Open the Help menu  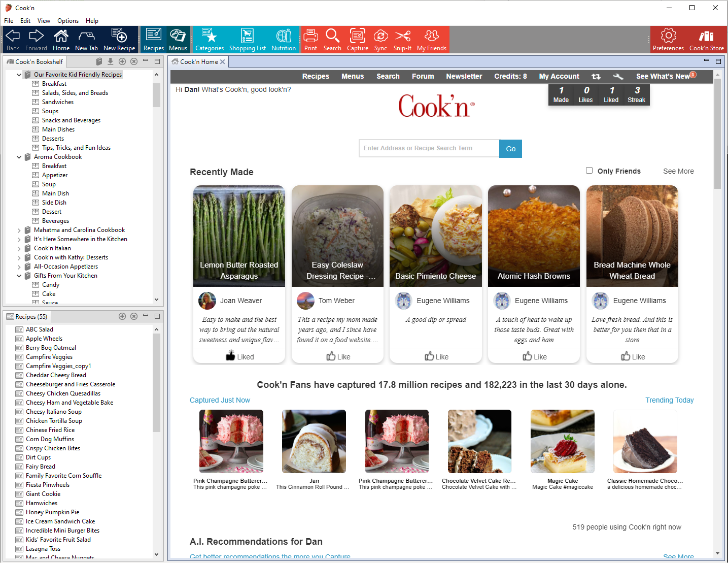[92, 21]
